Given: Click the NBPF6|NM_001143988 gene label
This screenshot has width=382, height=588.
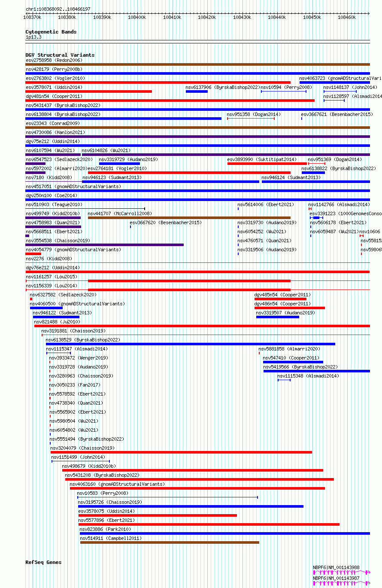Looking at the screenshot, I should 336,567.
